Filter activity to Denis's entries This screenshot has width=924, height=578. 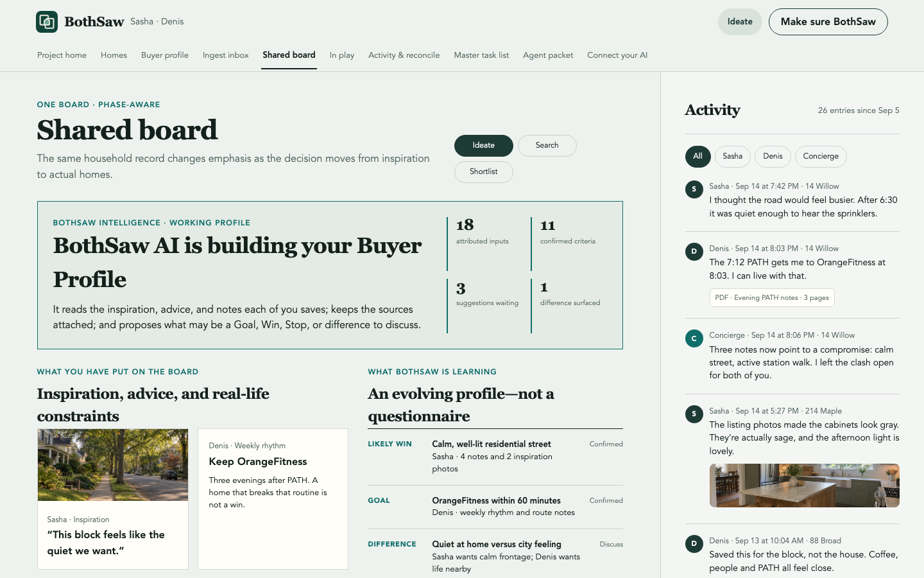click(x=773, y=157)
